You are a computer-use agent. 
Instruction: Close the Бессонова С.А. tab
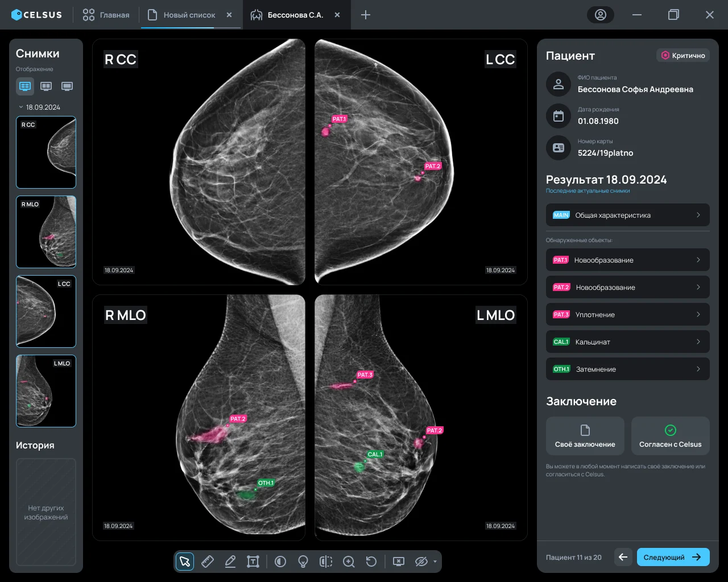click(x=337, y=15)
